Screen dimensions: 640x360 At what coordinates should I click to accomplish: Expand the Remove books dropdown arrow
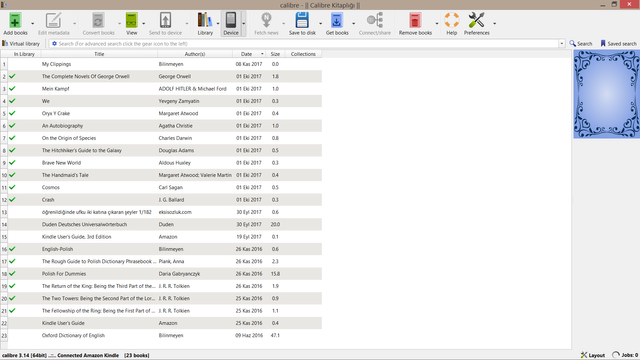(x=437, y=24)
